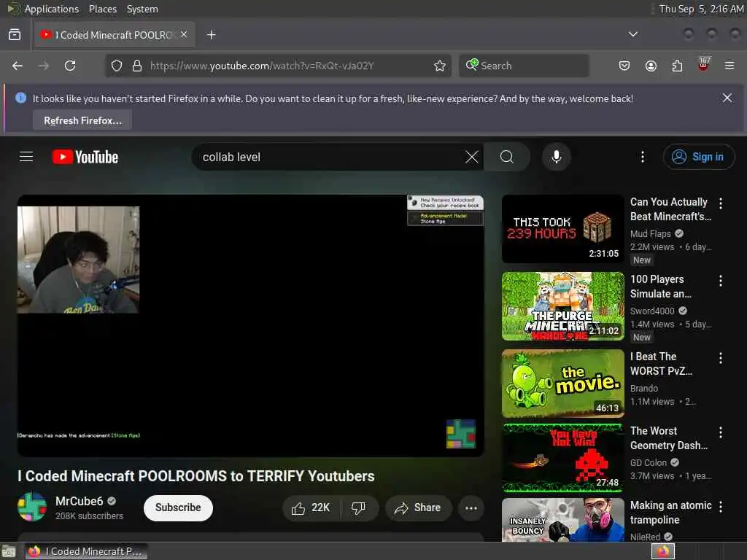Open YouTube settings three-dot menu
Image resolution: width=747 pixels, height=560 pixels.
point(643,157)
